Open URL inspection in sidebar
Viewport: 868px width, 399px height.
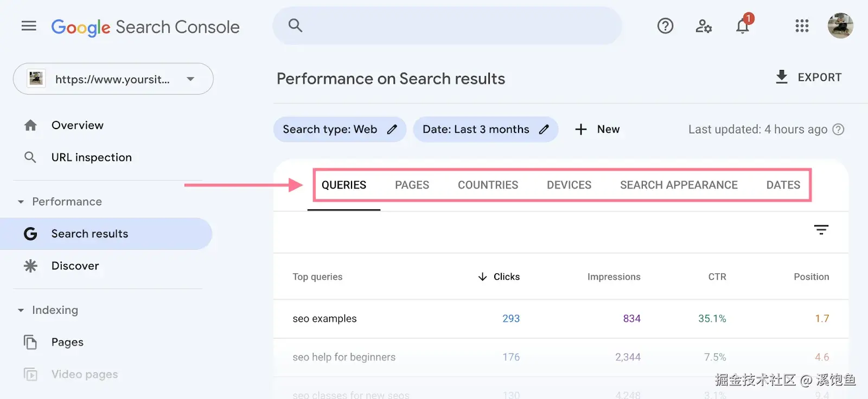pyautogui.click(x=91, y=157)
